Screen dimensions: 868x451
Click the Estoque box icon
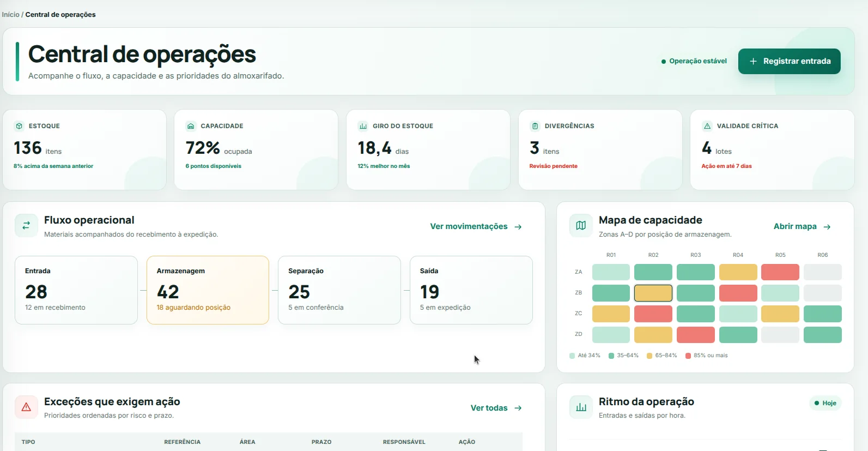click(19, 126)
